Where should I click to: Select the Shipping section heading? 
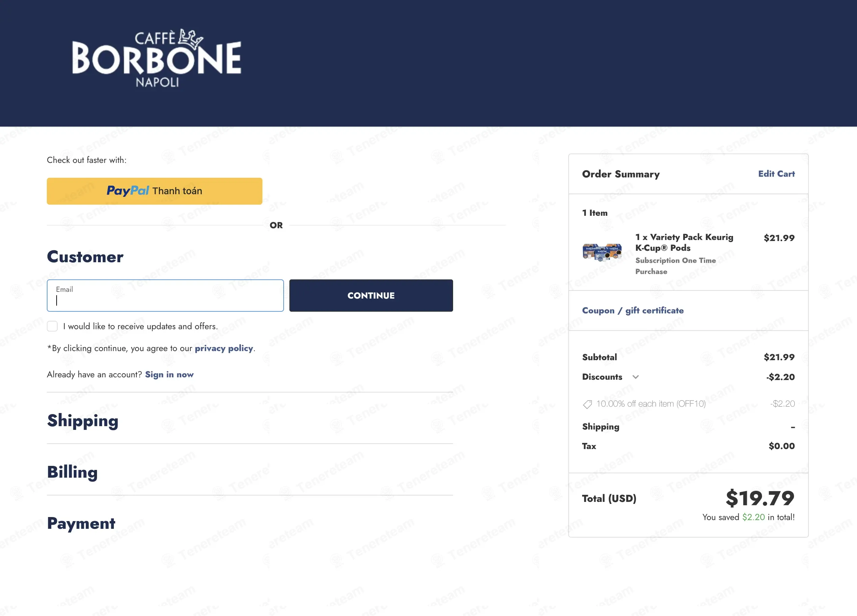coord(83,421)
